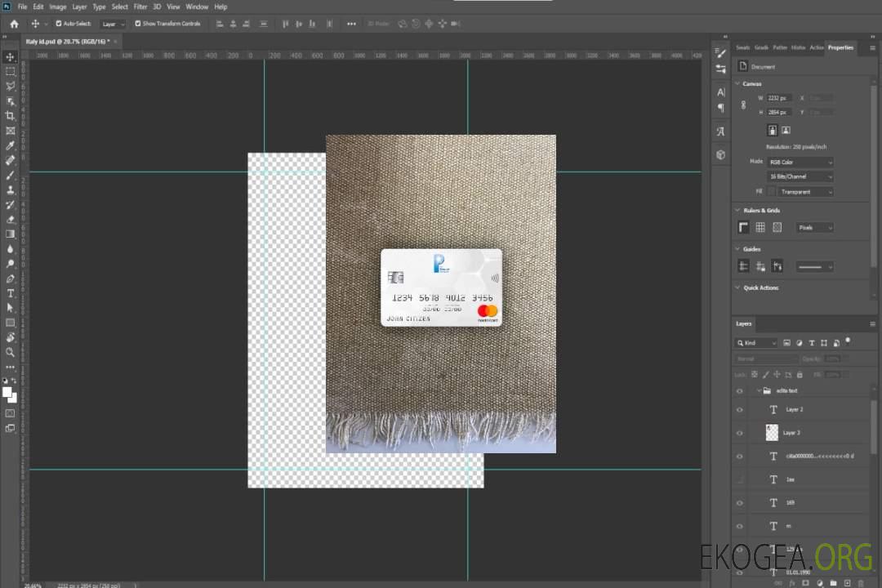Enable or disable Auto-Select checkbox

click(x=59, y=24)
